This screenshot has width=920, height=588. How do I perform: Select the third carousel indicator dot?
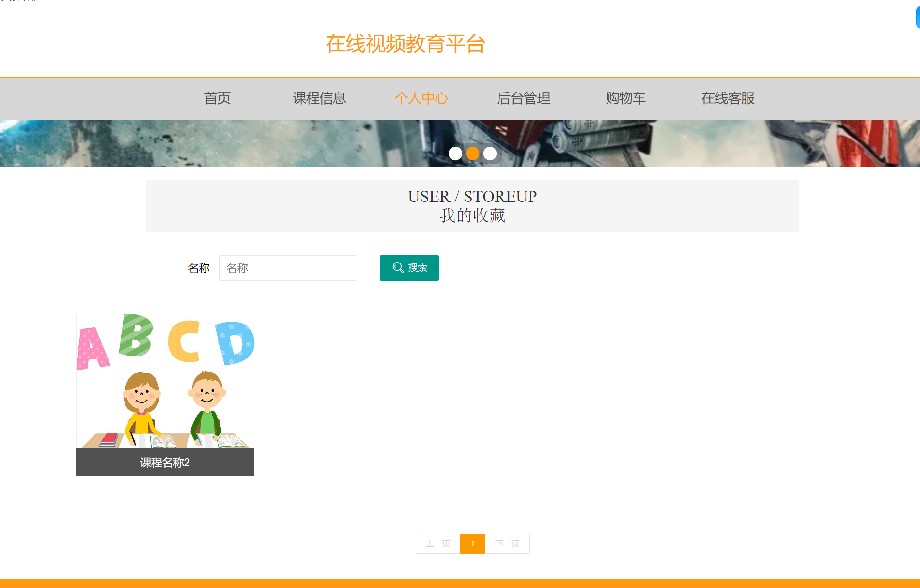[x=490, y=154]
